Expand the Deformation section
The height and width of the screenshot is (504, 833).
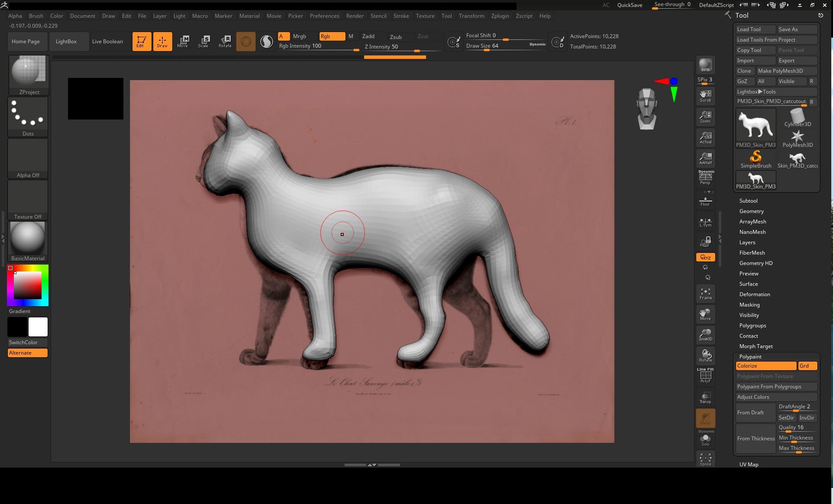(754, 294)
